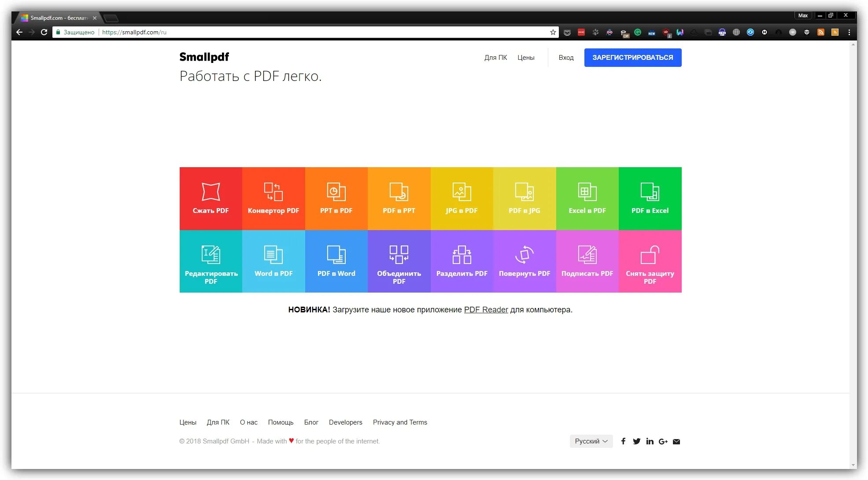Click the ЗАРЕГИСТРИРОВАТЬСЯ button
868x480 pixels.
(633, 58)
